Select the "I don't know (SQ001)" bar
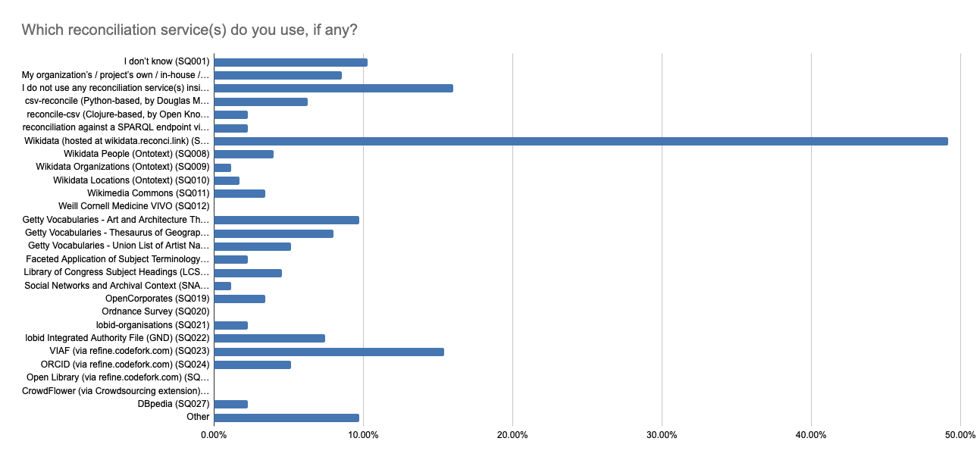Viewport: 980px width, 460px height. pos(290,62)
